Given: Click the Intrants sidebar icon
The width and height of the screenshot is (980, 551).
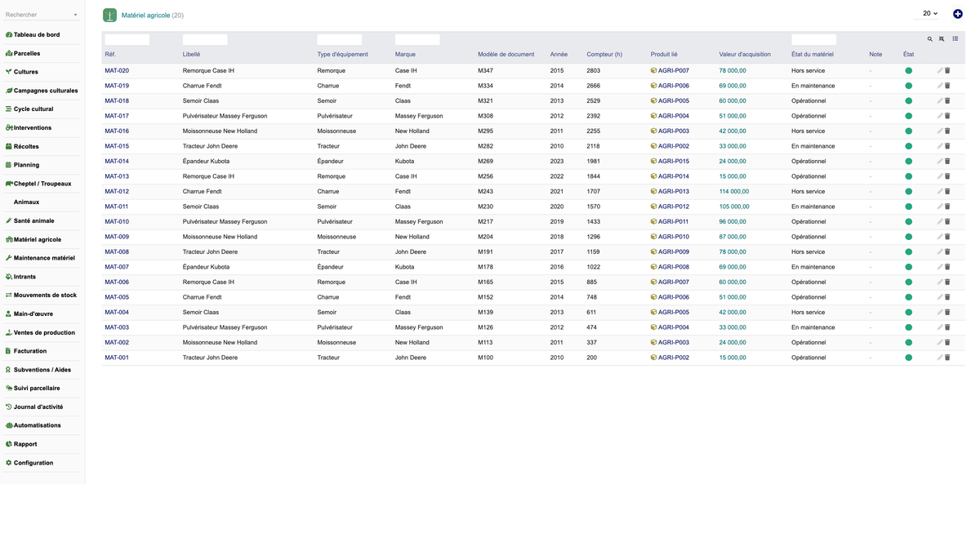Looking at the screenshot, I should [x=9, y=277].
